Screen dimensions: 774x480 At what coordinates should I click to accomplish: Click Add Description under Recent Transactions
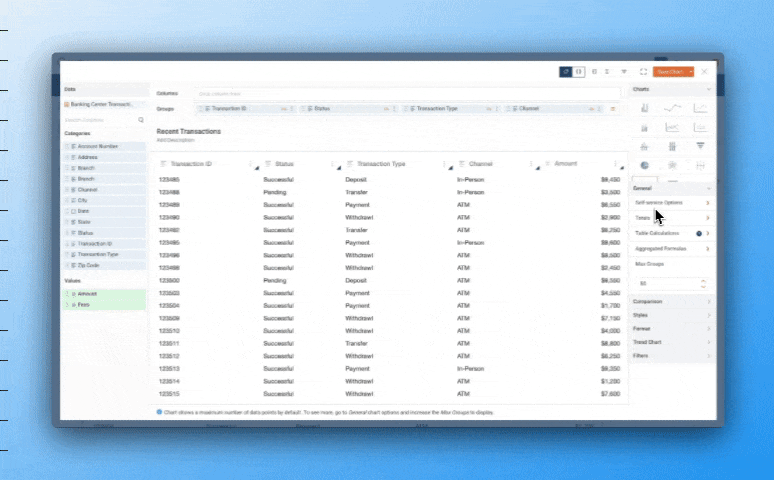[x=175, y=140]
